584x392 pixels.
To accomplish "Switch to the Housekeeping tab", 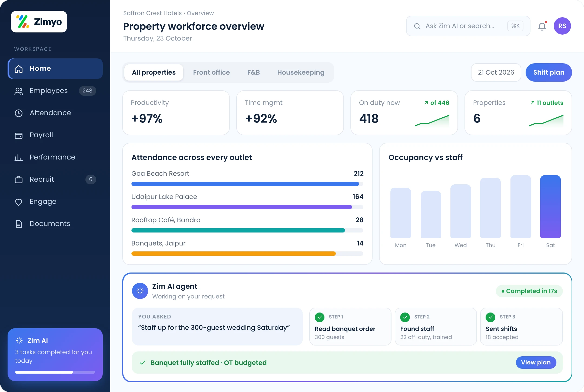I will click(301, 72).
